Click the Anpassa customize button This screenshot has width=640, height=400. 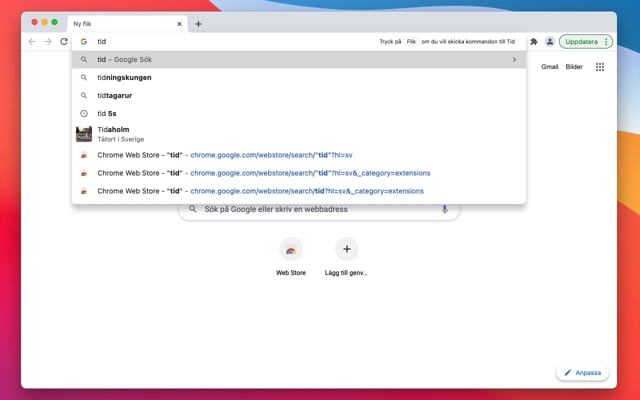pos(582,373)
